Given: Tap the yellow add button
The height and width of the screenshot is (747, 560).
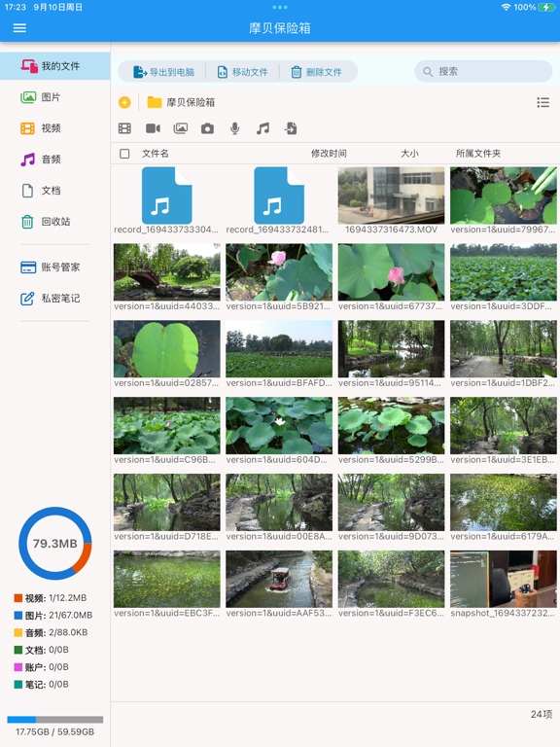Looking at the screenshot, I should point(124,102).
